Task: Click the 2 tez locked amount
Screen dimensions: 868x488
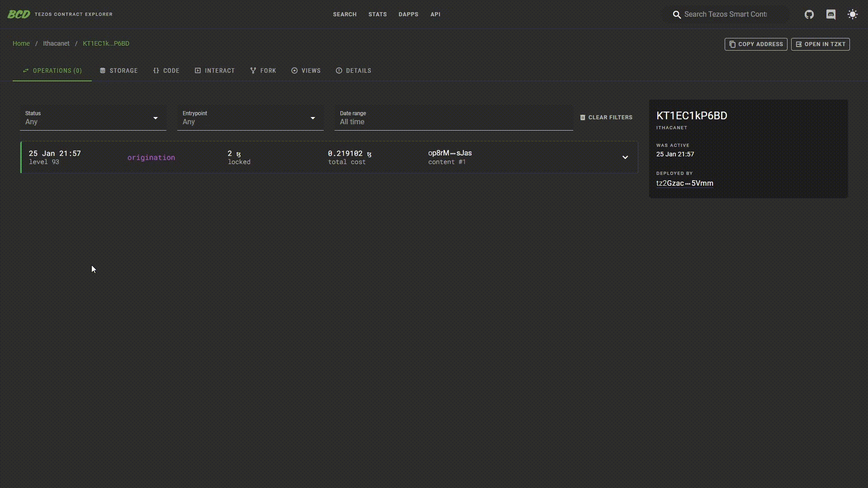Action: [234, 154]
